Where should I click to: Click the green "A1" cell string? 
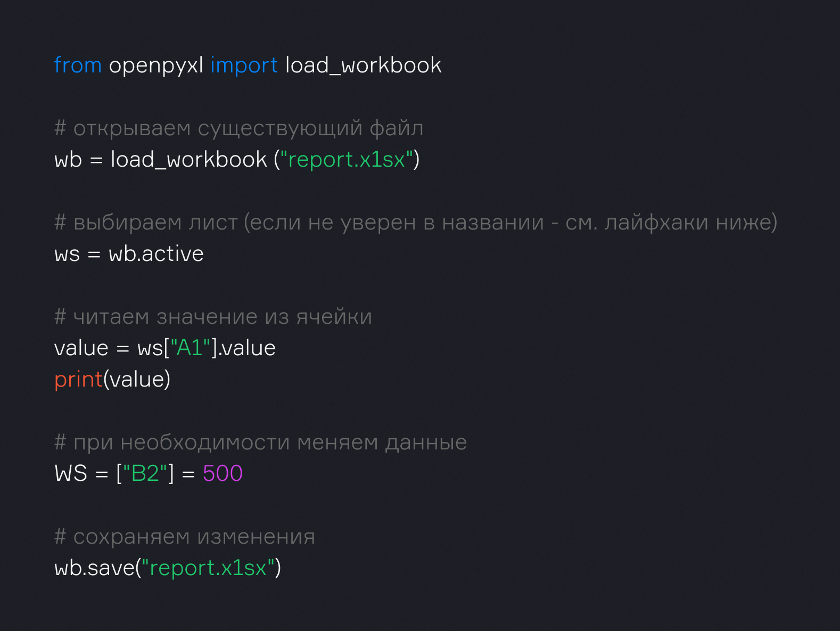click(190, 348)
